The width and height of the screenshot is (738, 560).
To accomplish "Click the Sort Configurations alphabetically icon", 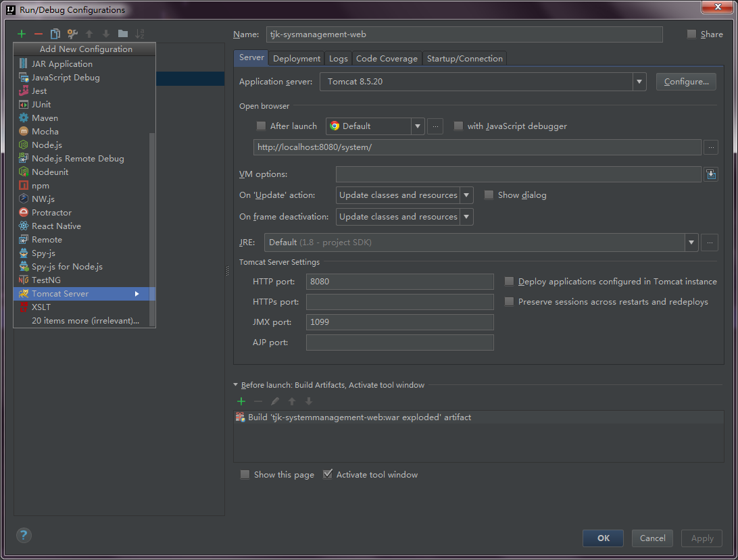I will (140, 34).
